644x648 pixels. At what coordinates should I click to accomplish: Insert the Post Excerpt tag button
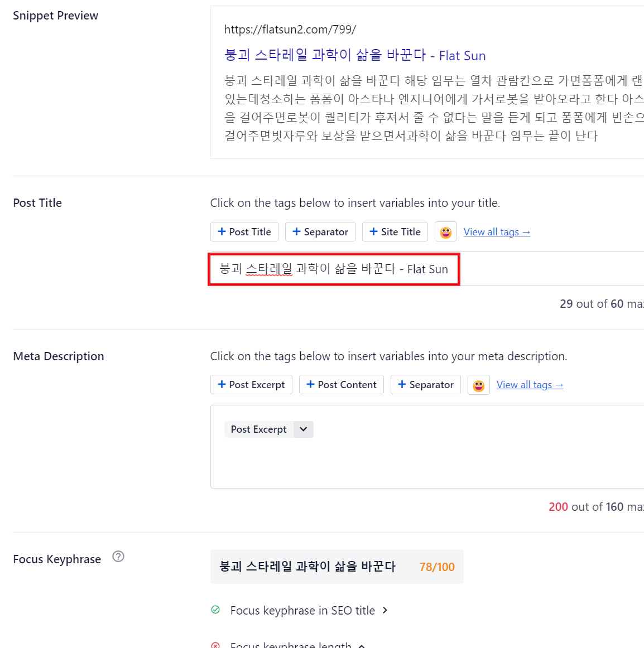(251, 385)
